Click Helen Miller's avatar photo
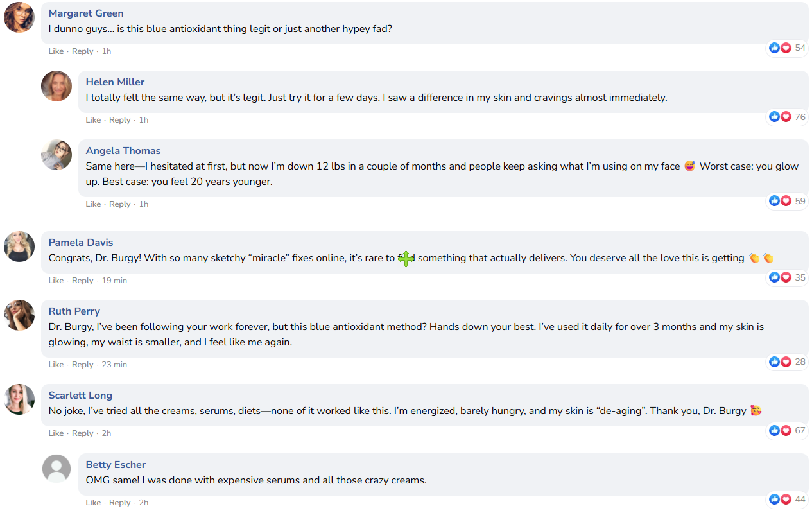This screenshot has width=812, height=513. (56, 86)
